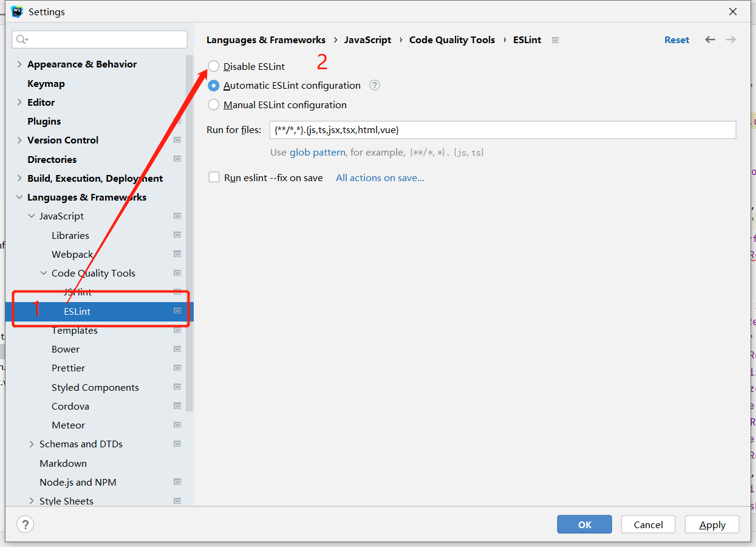
Task: Click the magnifier in the settings search field
Action: tap(21, 39)
